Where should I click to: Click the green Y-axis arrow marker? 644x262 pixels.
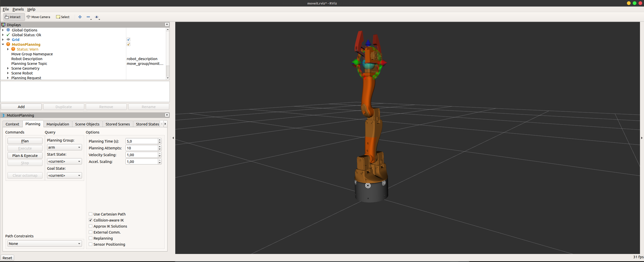(355, 62)
